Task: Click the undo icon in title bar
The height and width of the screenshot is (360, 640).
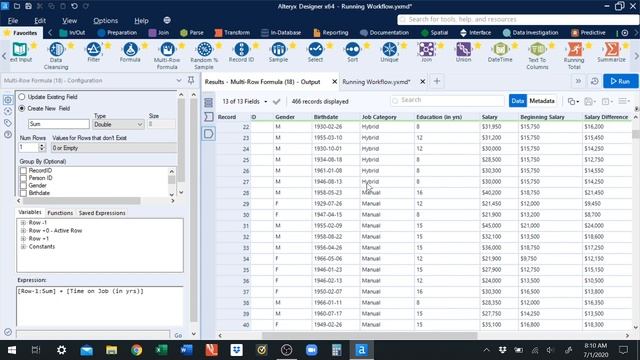Action: [74, 6]
